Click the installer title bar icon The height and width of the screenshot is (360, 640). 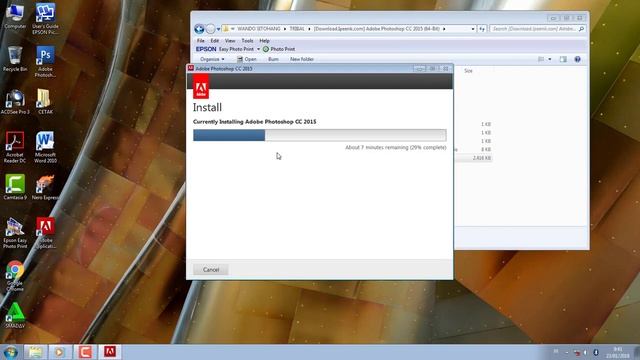191,68
